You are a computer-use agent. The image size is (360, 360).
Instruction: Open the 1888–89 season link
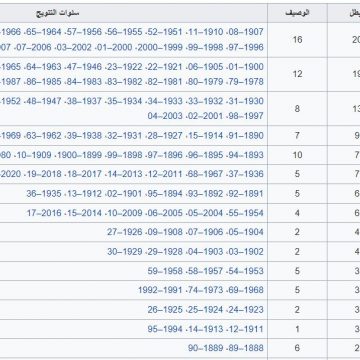(247, 348)
